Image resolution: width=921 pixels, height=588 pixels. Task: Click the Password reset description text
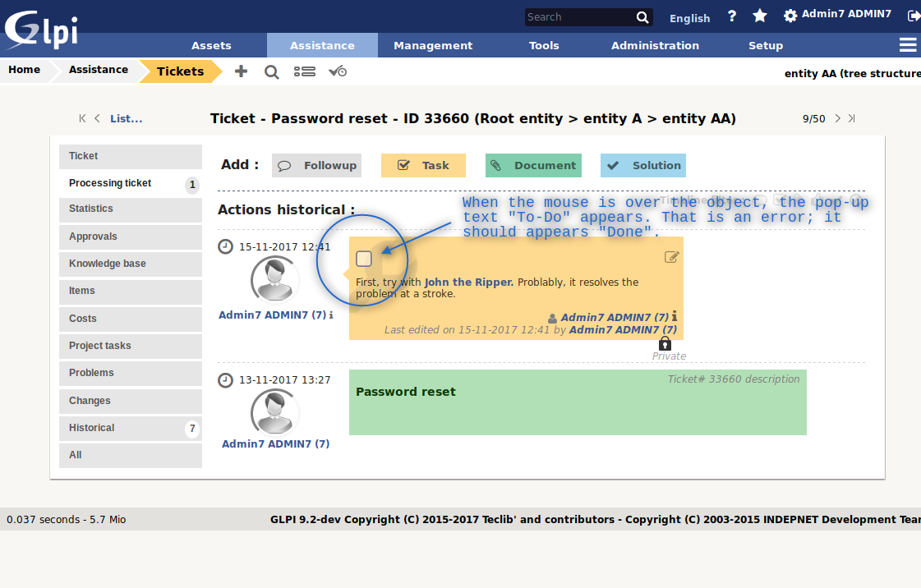click(x=406, y=392)
